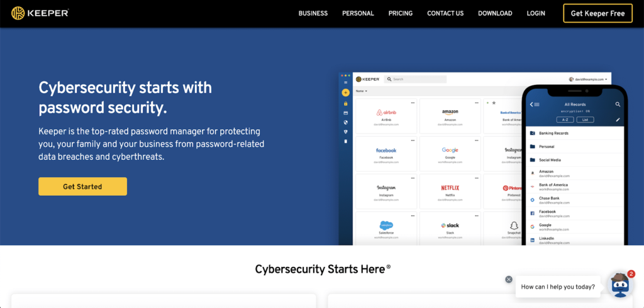Click the Get Keeper Free button
This screenshot has width=644, height=308.
pos(597,13)
